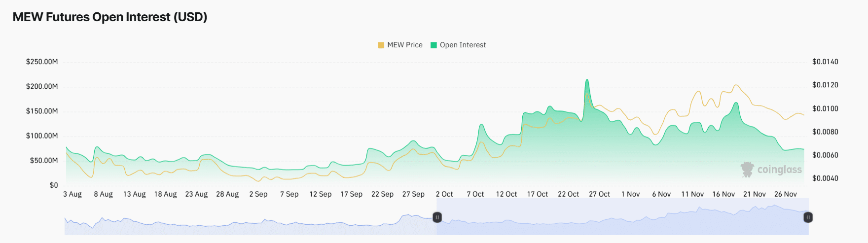Screen dimensions: 868x243
Task: Click the tallest green open interest peak
Action: (x=587, y=81)
